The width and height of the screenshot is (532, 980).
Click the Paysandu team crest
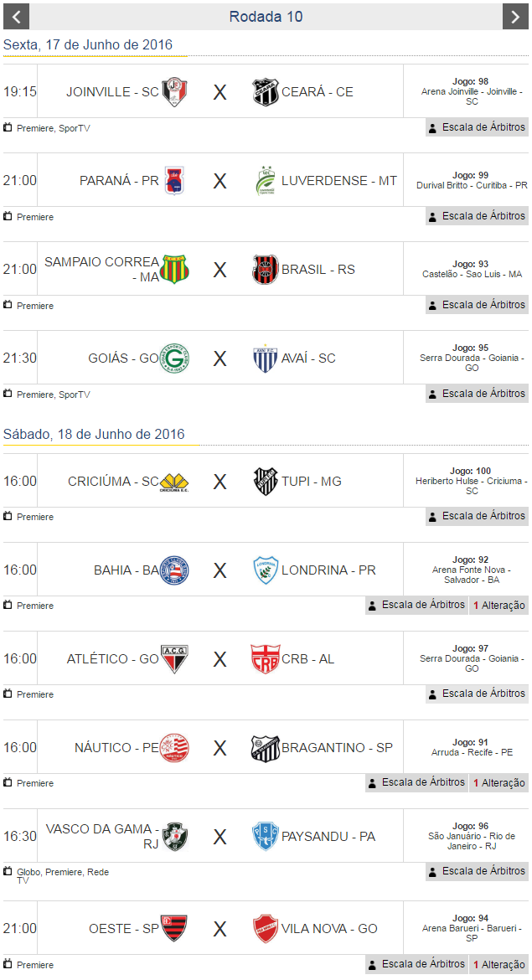[266, 837]
